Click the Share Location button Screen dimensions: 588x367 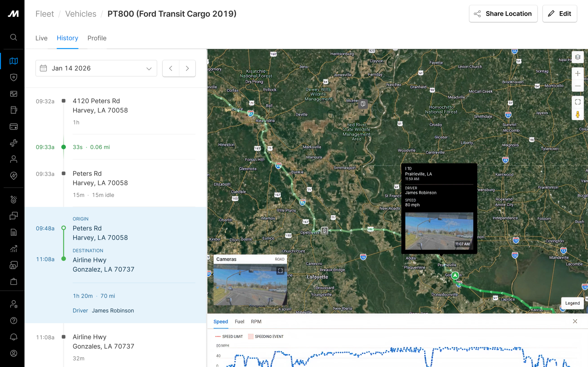[503, 14]
